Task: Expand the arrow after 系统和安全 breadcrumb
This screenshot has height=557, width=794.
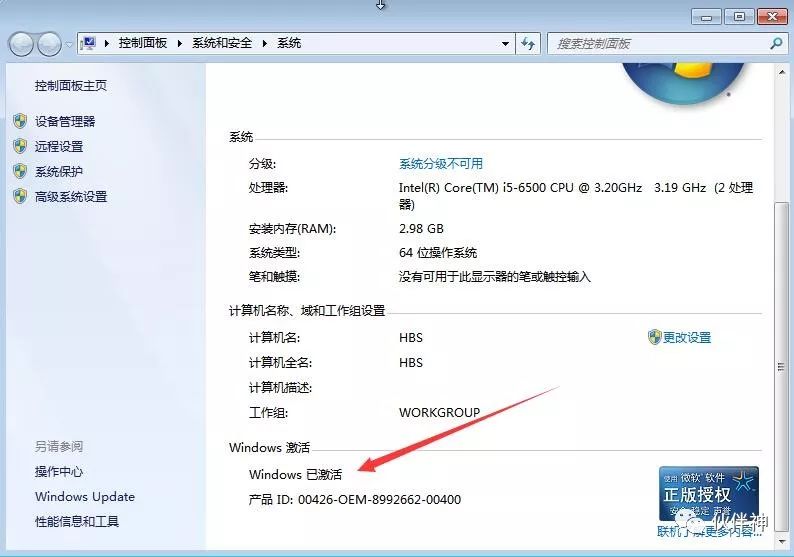Action: point(264,44)
